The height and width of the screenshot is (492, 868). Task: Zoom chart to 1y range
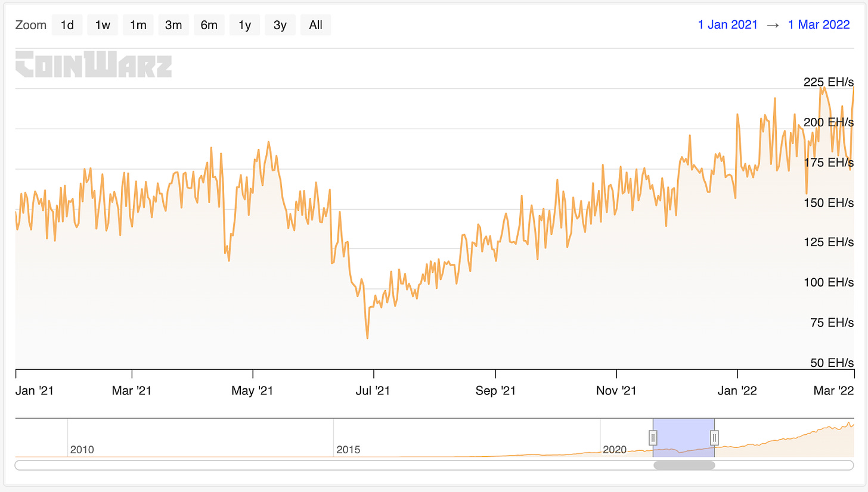(x=244, y=25)
